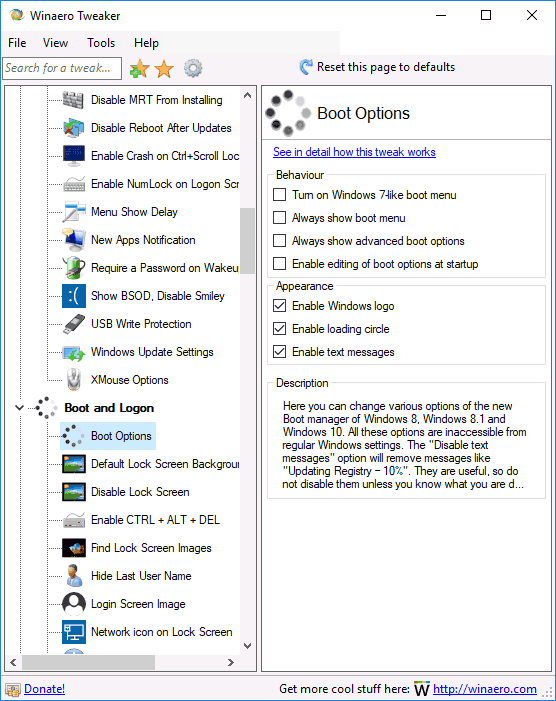This screenshot has height=701, width=556.
Task: Click the Menu Show Delay icon
Action: click(73, 212)
